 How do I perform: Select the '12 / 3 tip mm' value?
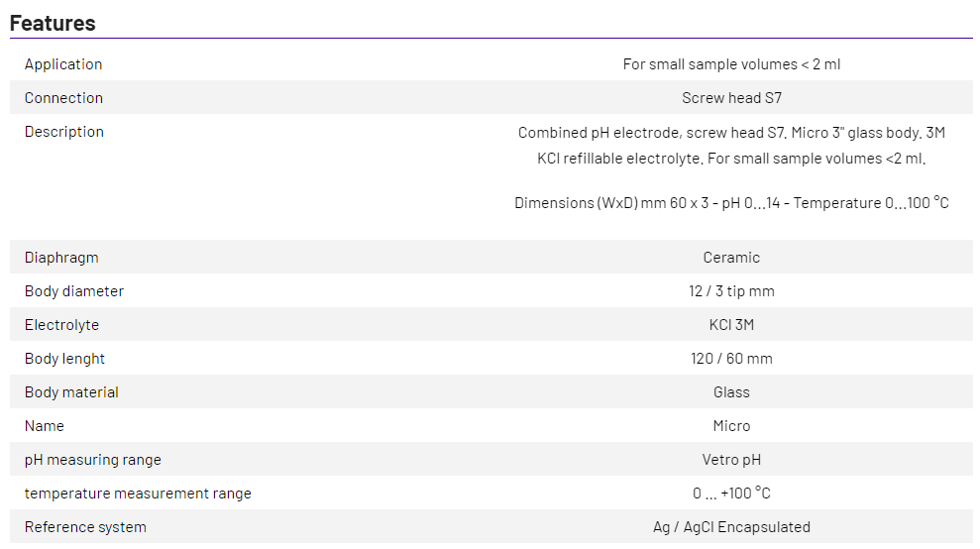tap(731, 291)
